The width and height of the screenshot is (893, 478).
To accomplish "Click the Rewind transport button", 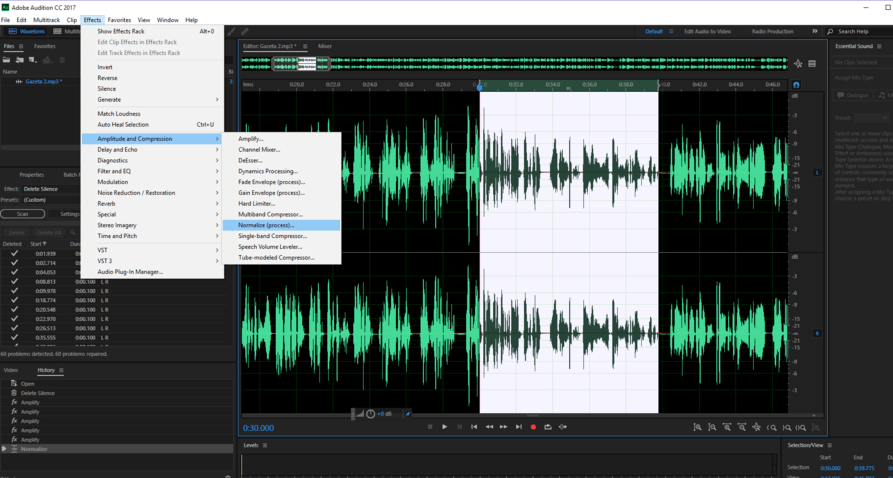I will coord(489,427).
